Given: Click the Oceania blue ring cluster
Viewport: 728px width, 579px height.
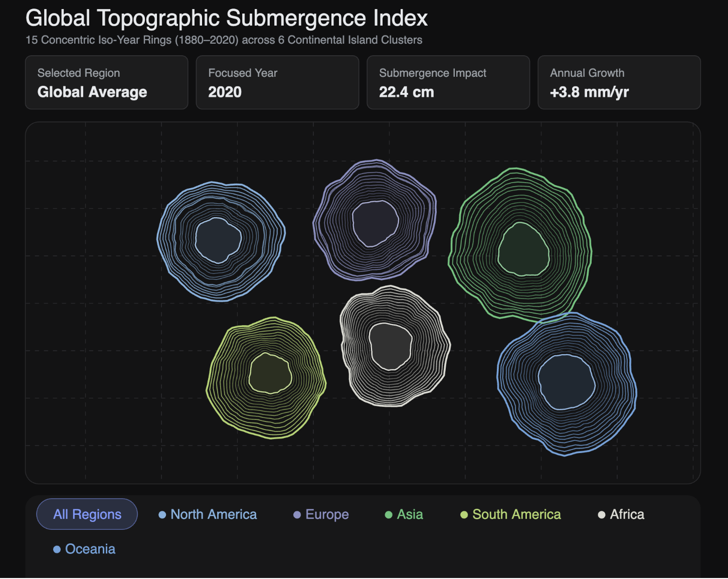Looking at the screenshot, I should coord(567,384).
